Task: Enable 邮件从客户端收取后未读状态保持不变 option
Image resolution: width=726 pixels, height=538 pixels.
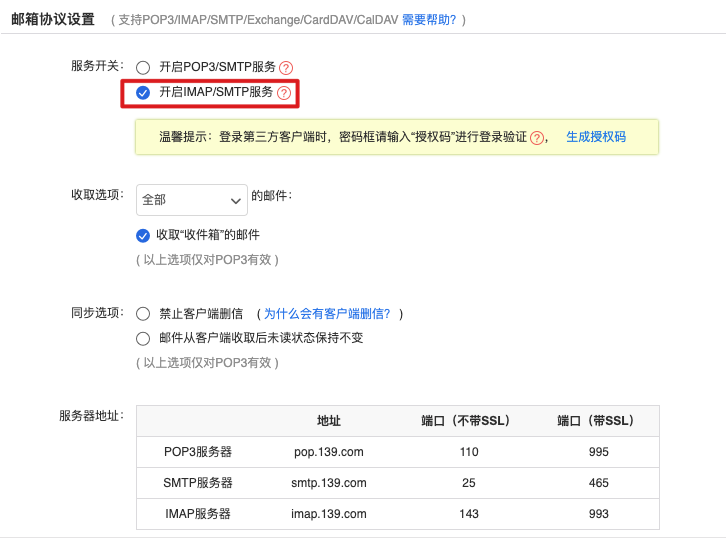Action: coord(143,338)
